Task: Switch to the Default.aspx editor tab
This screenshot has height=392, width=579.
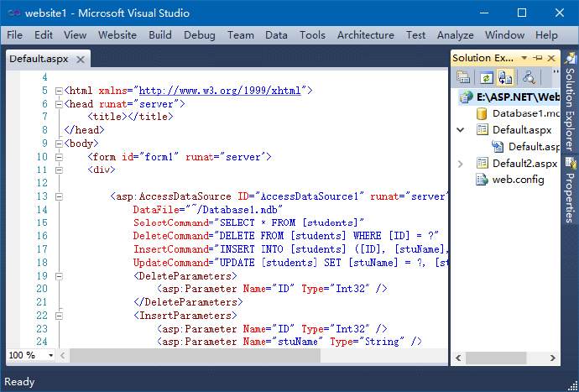Action: click(x=39, y=59)
